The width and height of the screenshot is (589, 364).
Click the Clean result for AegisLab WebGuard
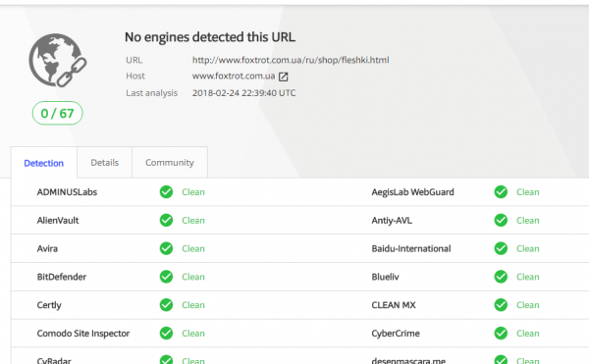point(528,191)
